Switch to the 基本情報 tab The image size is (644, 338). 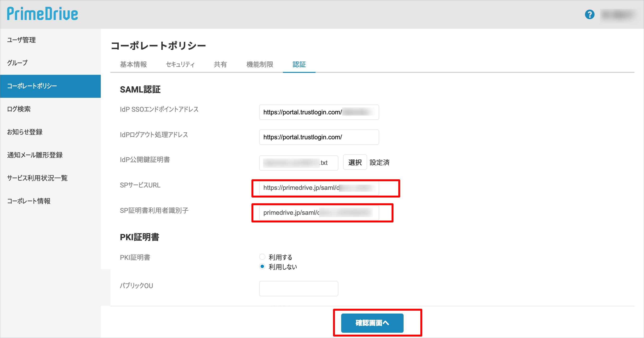[133, 64]
